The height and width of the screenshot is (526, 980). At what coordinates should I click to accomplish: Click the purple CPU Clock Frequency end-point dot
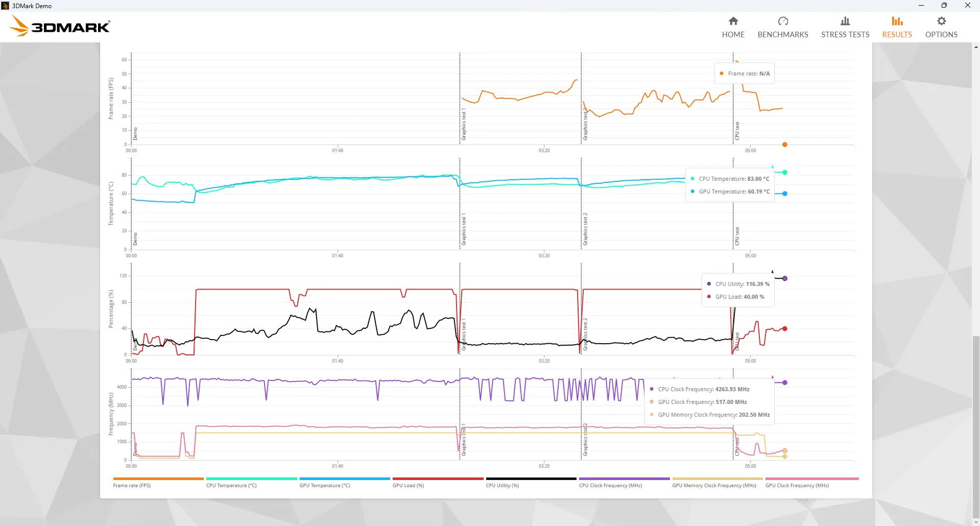pyautogui.click(x=785, y=382)
